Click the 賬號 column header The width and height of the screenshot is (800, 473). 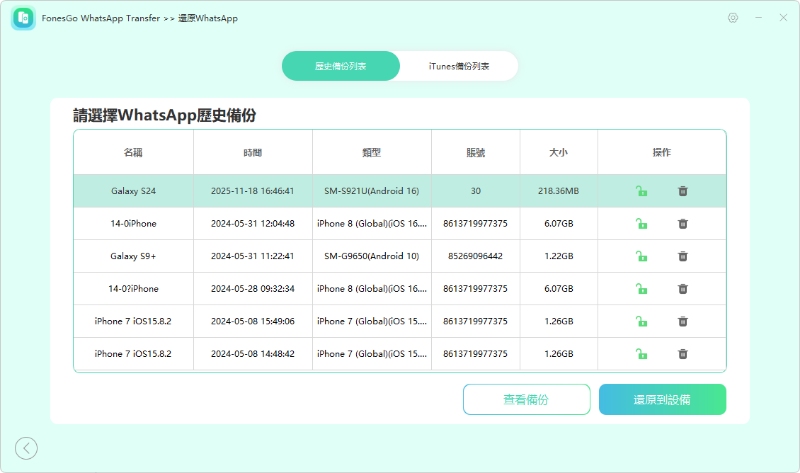(x=476, y=152)
